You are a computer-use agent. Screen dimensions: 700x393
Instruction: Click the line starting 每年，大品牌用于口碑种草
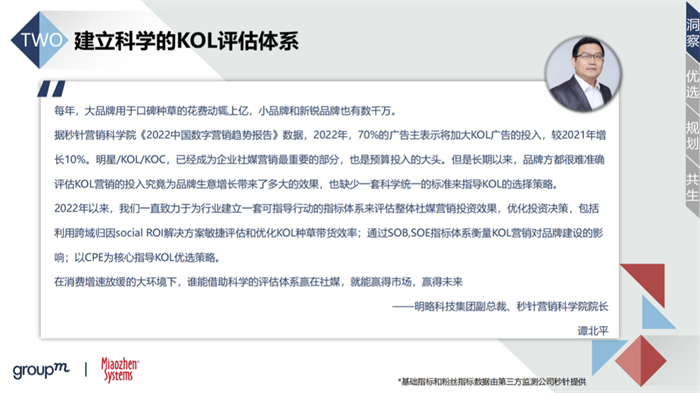[225, 111]
